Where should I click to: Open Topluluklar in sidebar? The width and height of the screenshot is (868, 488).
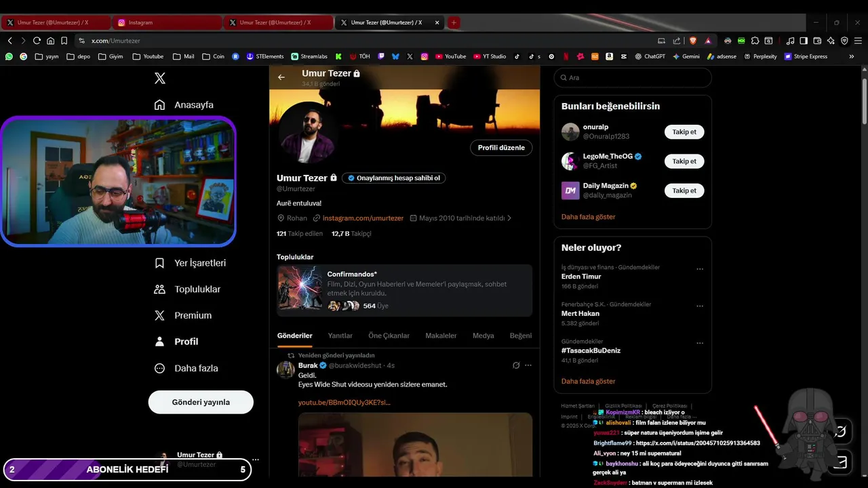click(187, 289)
